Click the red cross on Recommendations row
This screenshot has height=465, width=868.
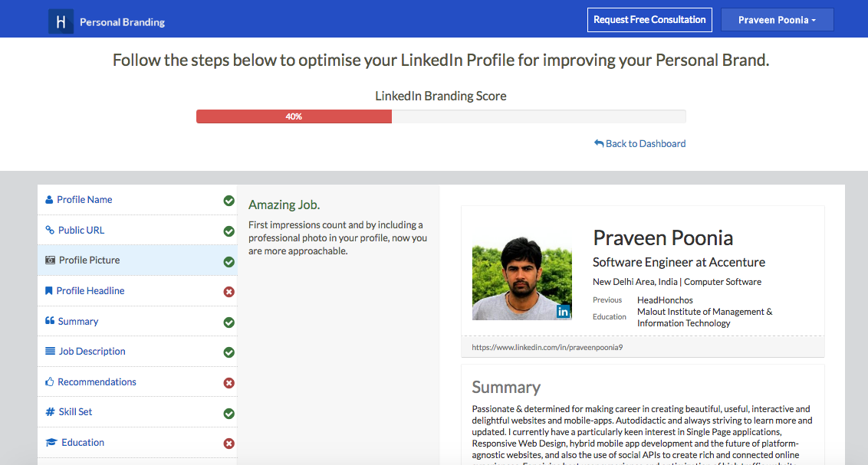[229, 382]
